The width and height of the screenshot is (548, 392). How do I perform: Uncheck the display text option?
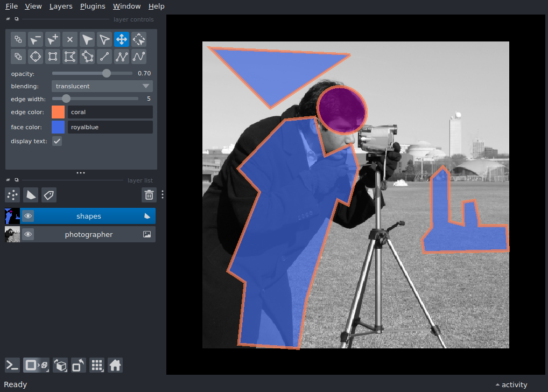[x=57, y=141]
